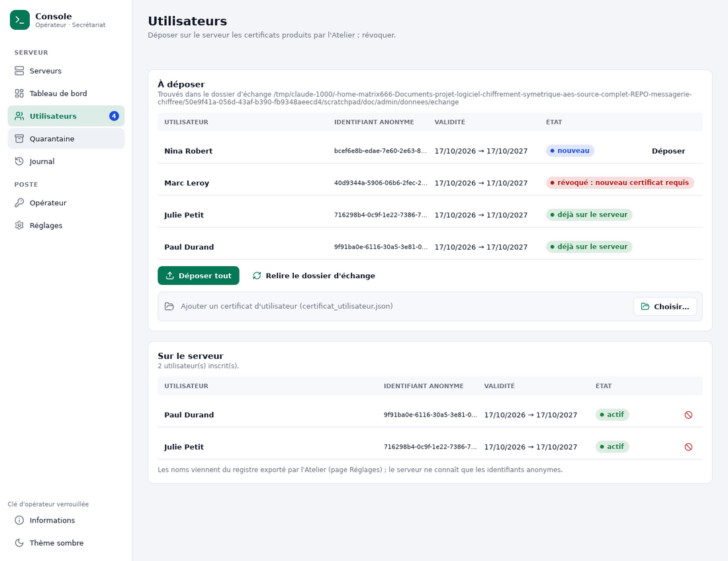Click the green Console terminal logo

click(19, 20)
